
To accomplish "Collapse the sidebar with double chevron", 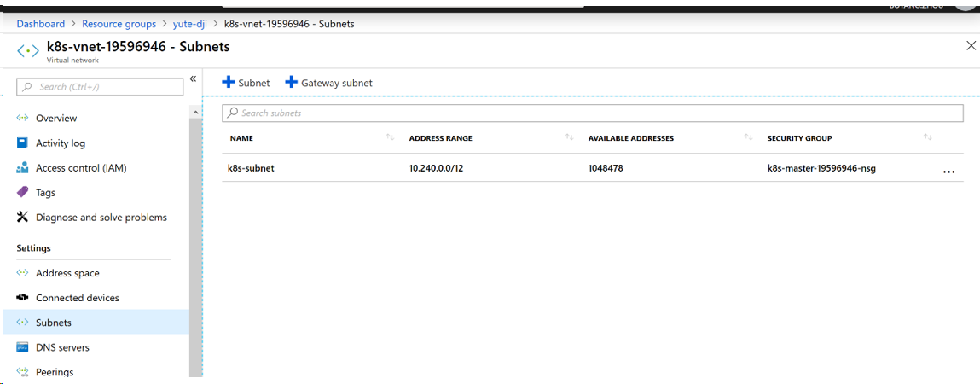I will tap(193, 79).
